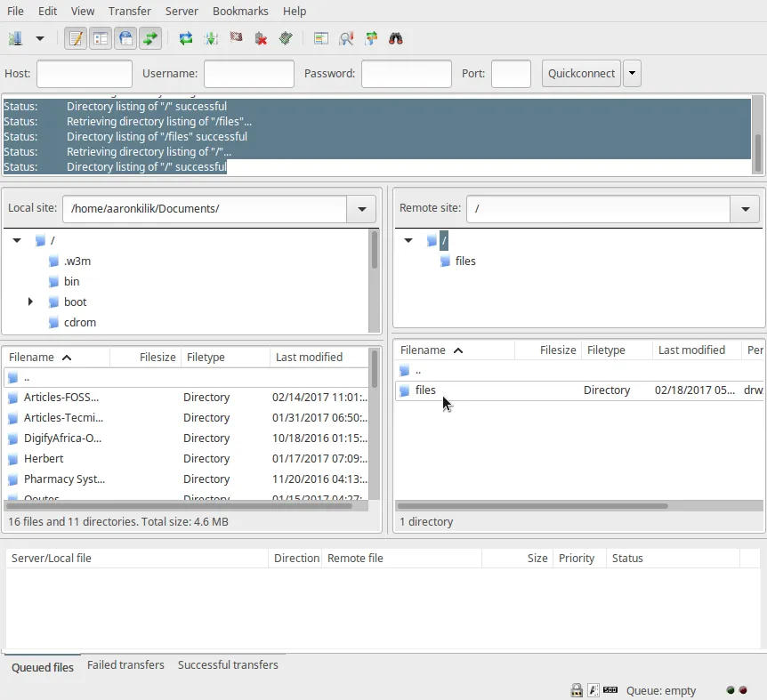The height and width of the screenshot is (700, 767).
Task: Click the process queue icon
Action: [211, 38]
